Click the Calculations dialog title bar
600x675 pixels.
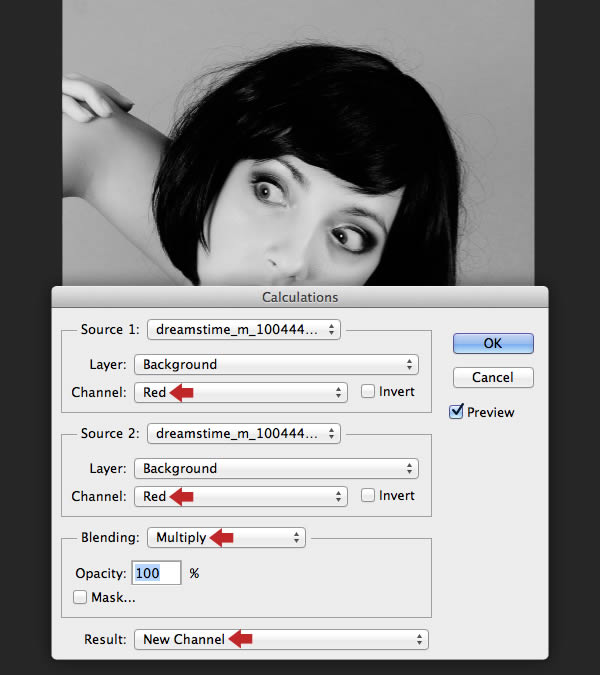point(300,297)
